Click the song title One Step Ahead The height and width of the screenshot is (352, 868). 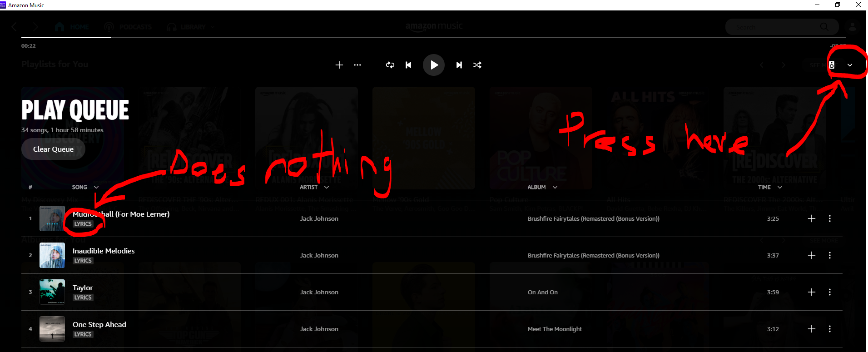99,324
